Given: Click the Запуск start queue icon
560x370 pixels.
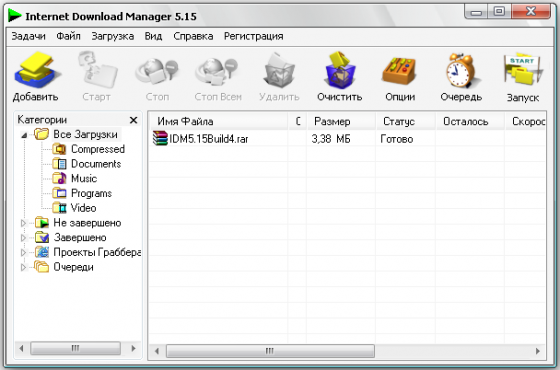Looking at the screenshot, I should (x=522, y=70).
